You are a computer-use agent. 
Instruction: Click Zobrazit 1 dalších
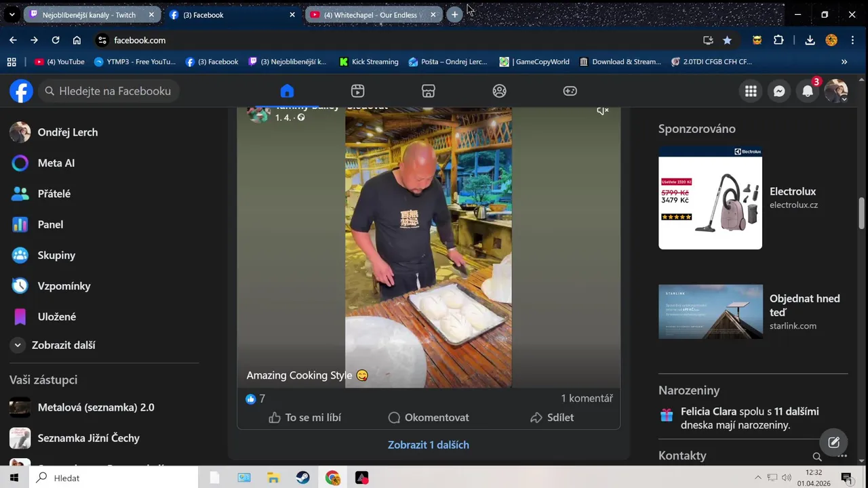(x=429, y=445)
